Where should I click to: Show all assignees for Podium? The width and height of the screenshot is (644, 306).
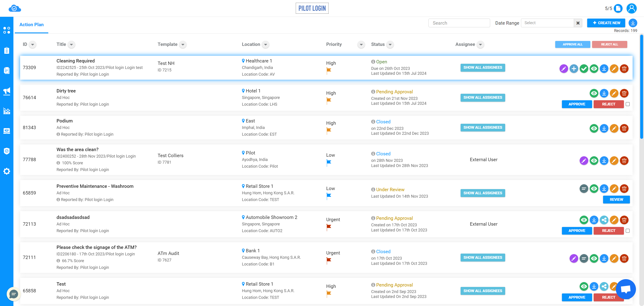(483, 128)
